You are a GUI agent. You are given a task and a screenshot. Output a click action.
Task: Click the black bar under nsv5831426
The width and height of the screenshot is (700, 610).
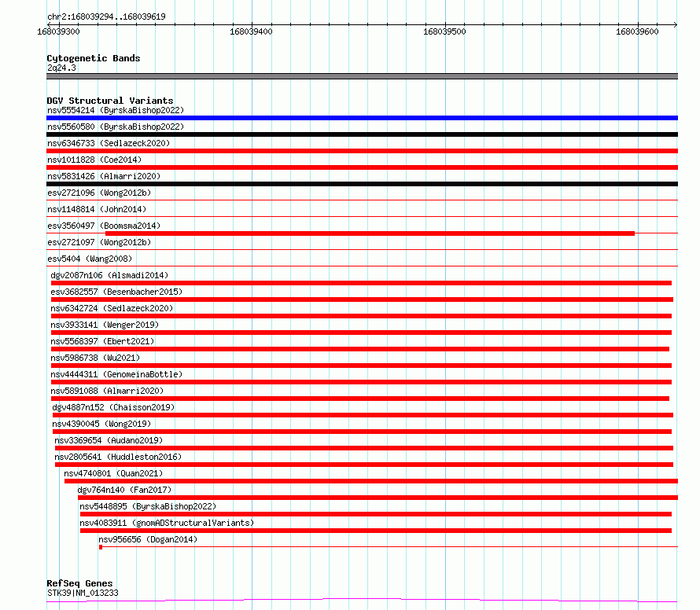[x=362, y=184]
